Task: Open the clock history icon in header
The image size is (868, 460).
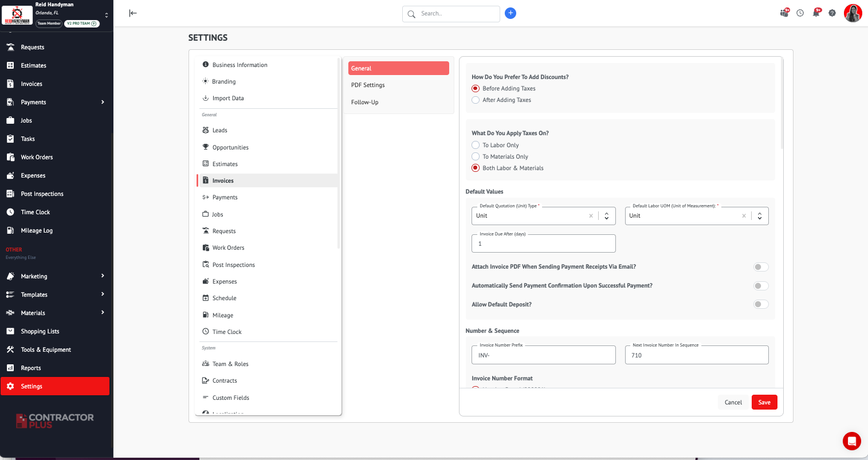Action: coord(800,13)
